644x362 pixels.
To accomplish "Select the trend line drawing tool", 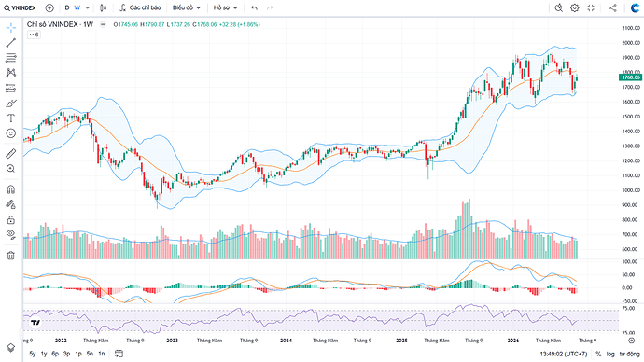I will pyautogui.click(x=10, y=43).
